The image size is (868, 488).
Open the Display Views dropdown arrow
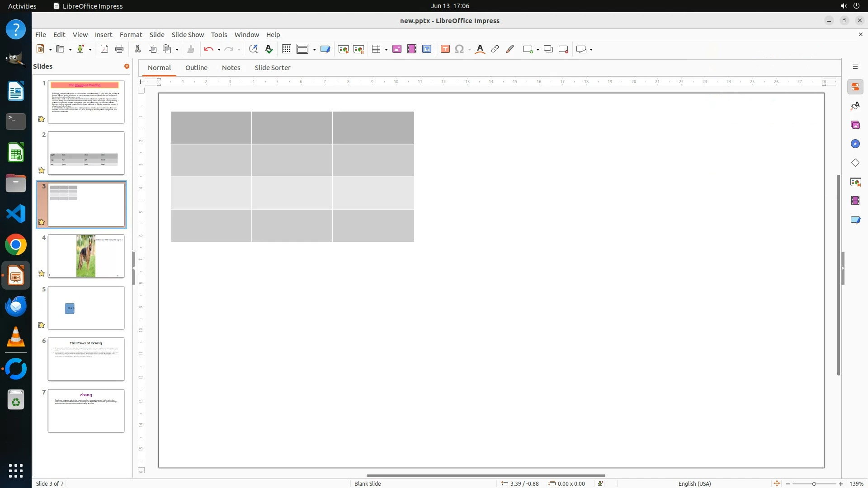(314, 50)
